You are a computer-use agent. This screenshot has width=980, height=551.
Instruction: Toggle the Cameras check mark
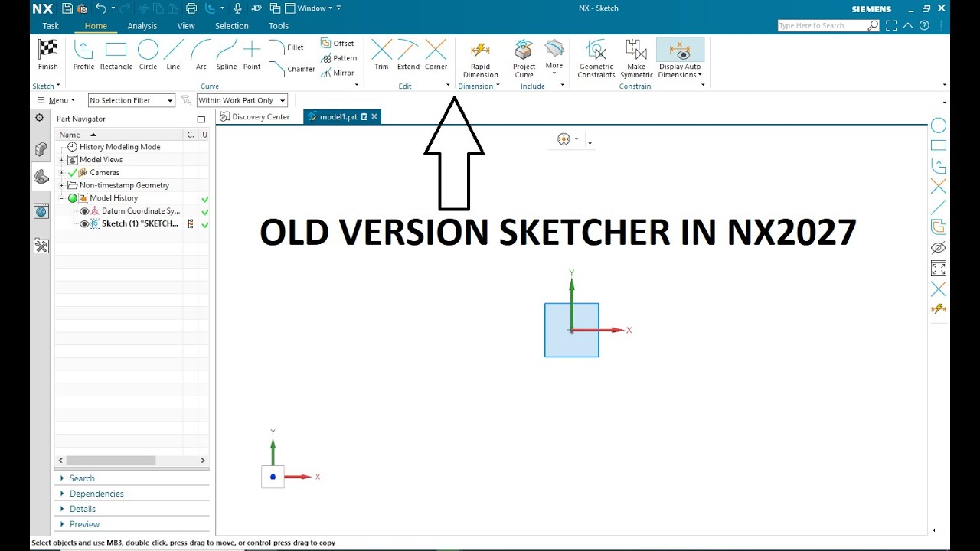pos(73,173)
